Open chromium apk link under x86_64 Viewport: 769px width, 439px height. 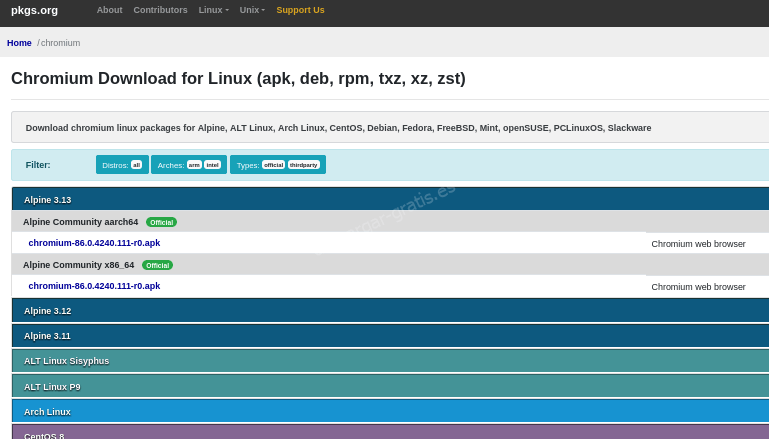point(94,286)
